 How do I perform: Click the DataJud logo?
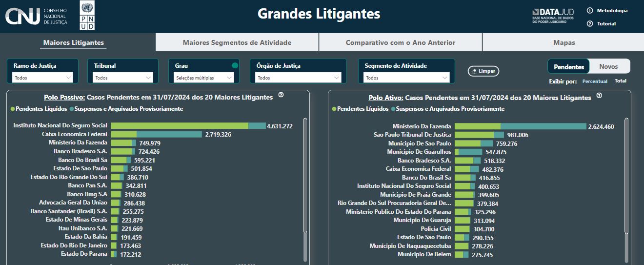(553, 16)
